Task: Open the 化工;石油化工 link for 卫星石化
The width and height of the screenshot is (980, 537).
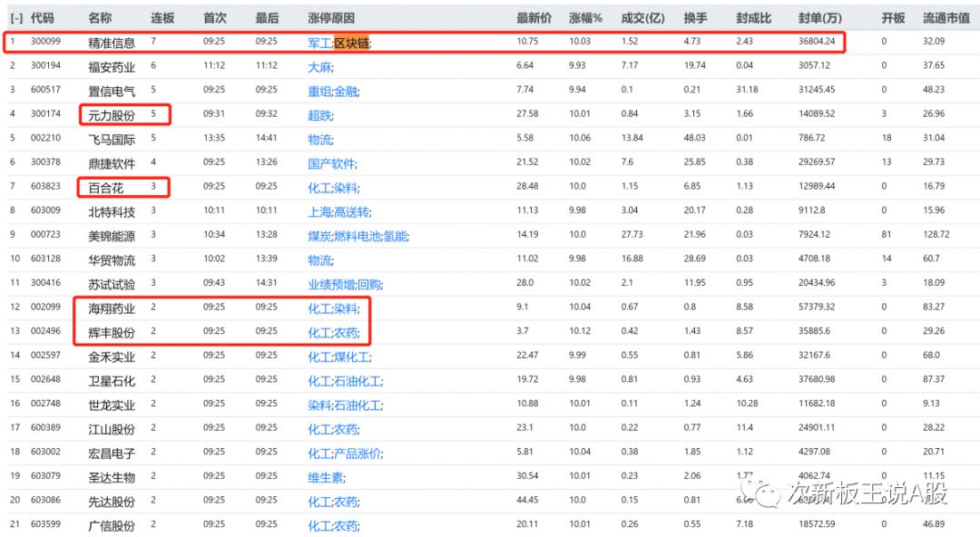Action: click(346, 381)
